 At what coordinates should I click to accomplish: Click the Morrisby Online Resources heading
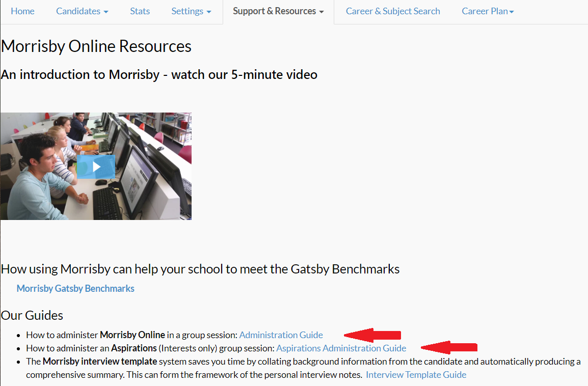(x=96, y=46)
